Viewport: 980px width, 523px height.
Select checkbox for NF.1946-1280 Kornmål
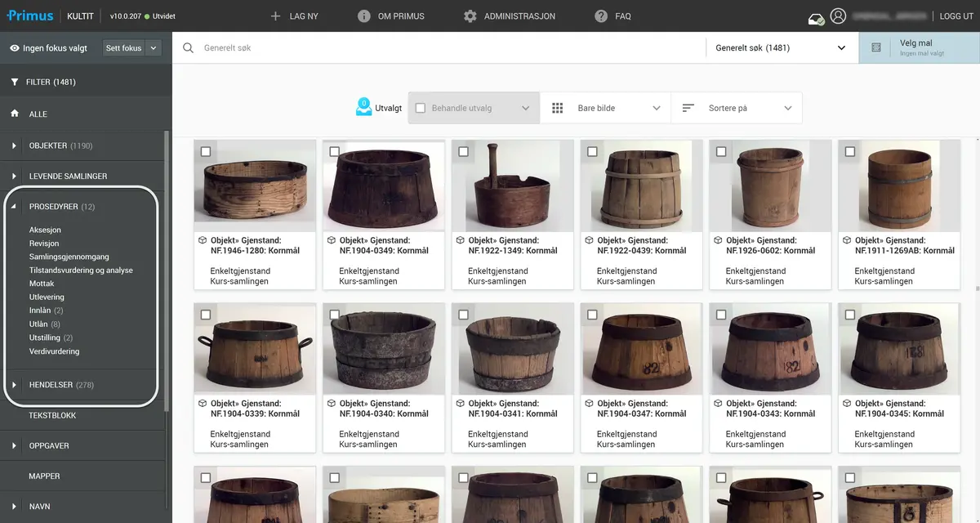click(x=206, y=152)
